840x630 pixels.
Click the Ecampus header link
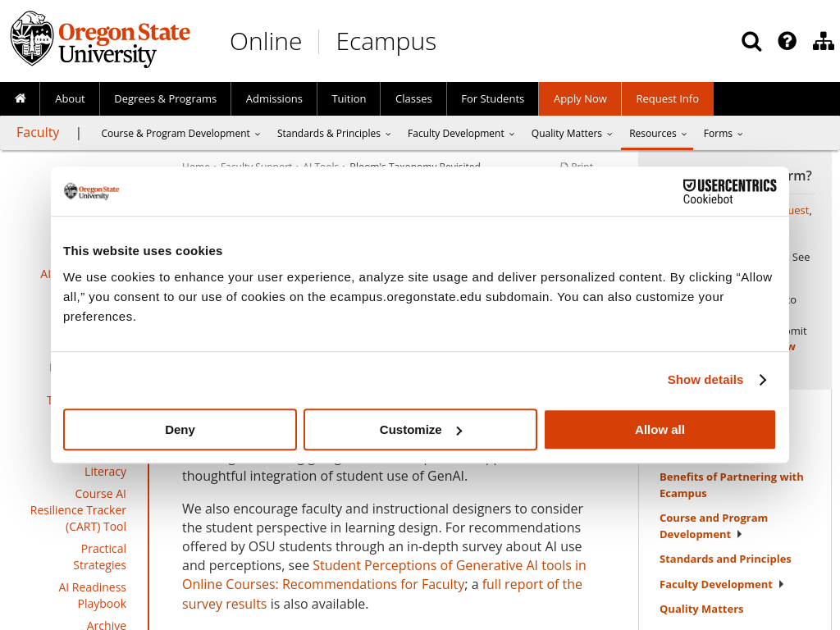[x=386, y=42]
